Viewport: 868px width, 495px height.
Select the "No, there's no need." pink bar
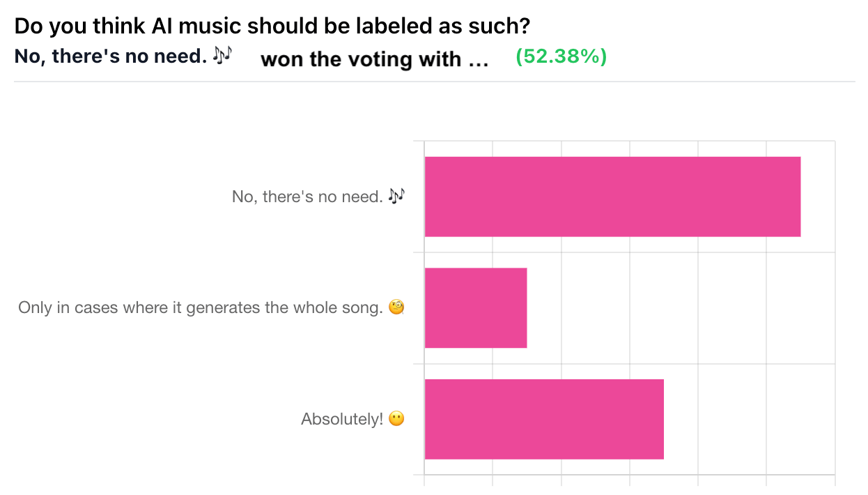point(612,197)
